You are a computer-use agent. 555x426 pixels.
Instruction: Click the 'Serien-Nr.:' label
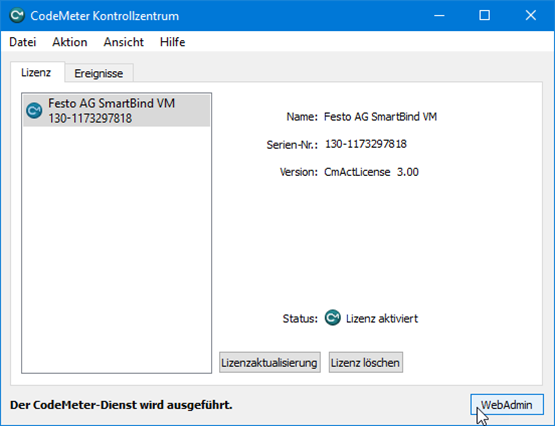click(x=292, y=144)
